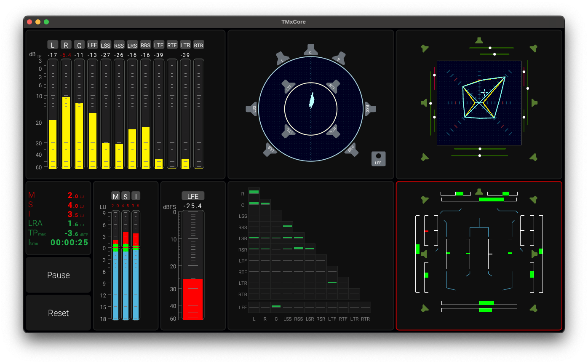Click the LFE header above the dBFS meter
The image size is (588, 364).
coord(193,196)
